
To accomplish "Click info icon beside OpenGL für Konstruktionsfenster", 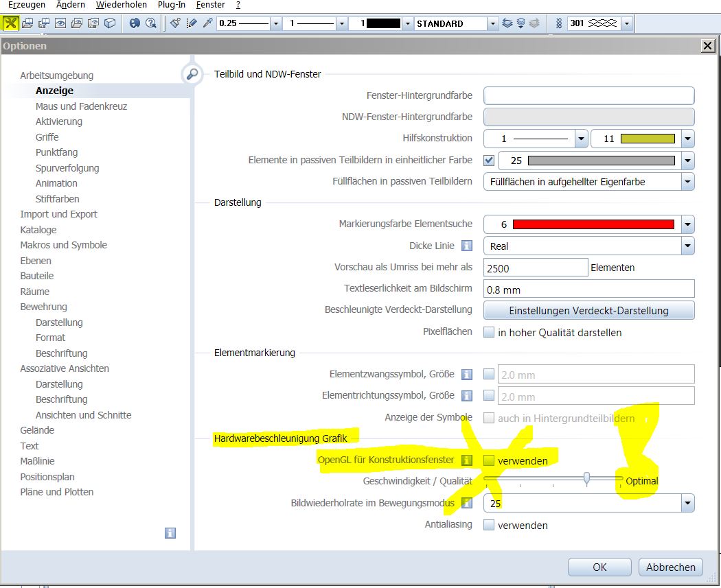I will pos(467,460).
